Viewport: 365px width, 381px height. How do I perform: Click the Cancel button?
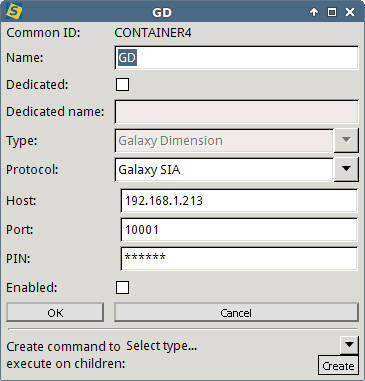click(236, 313)
